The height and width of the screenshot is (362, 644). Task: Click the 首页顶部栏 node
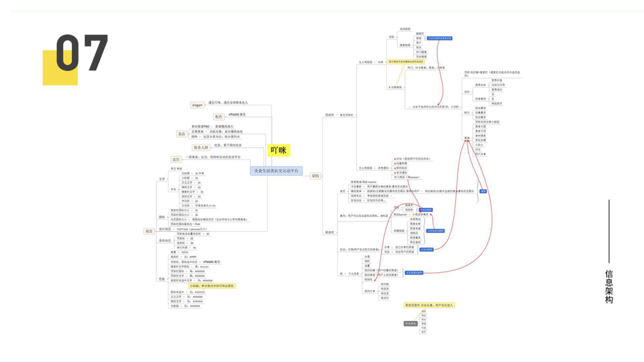coord(346,115)
